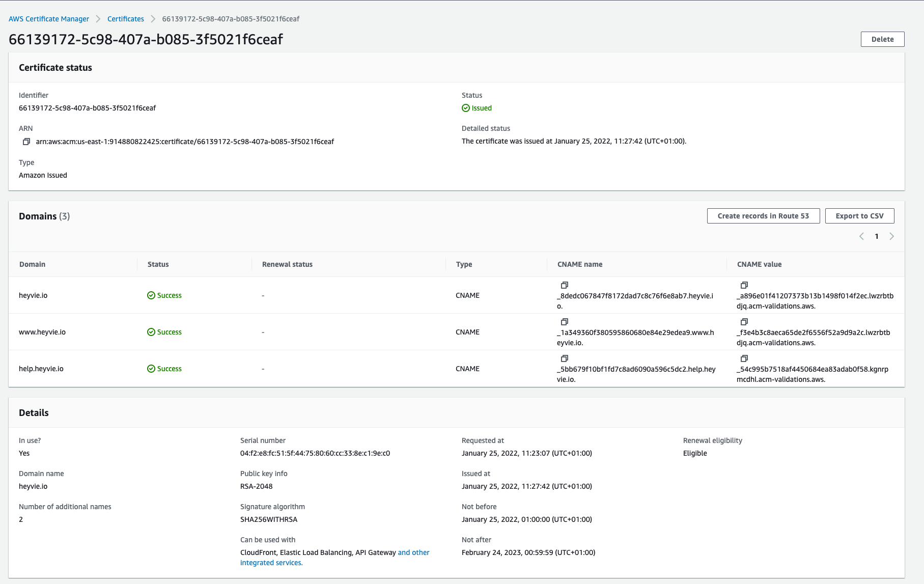Click SHA256WITHRSA signature algorithm value
924x584 pixels.
pyautogui.click(x=269, y=519)
